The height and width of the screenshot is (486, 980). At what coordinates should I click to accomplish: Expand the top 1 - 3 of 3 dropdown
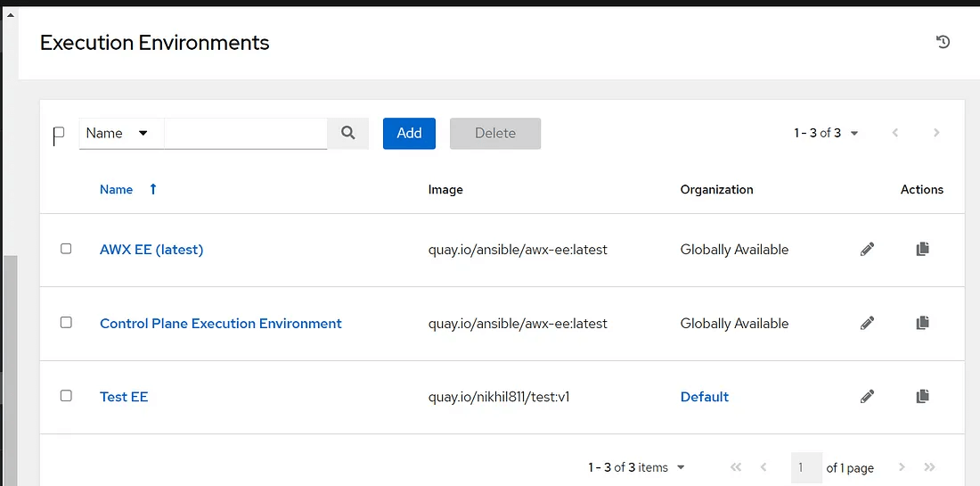pyautogui.click(x=826, y=133)
